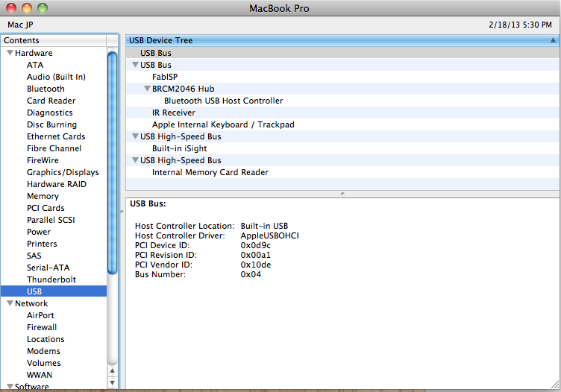
Task: Select Memory in the sidebar
Action: pyautogui.click(x=43, y=196)
